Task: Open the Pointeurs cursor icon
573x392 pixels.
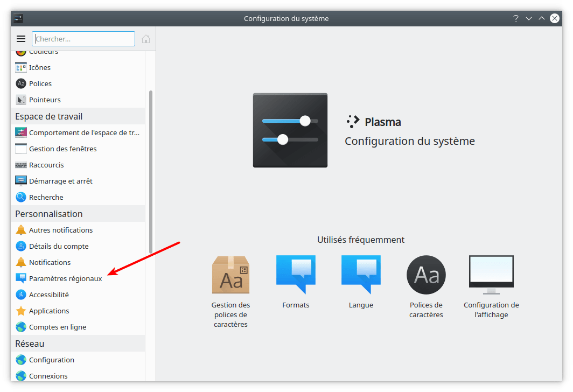Action: click(21, 100)
